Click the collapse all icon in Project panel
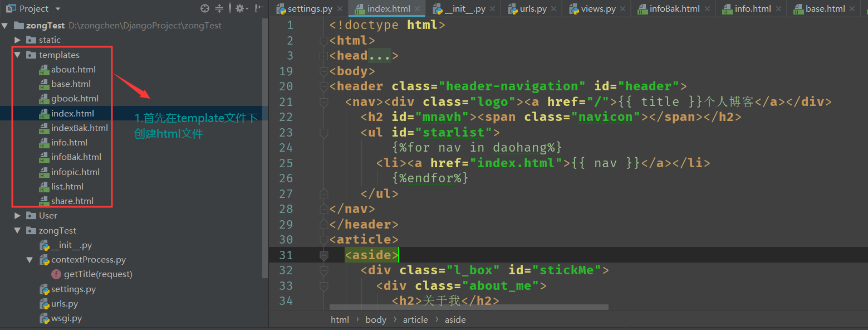 pos(219,8)
